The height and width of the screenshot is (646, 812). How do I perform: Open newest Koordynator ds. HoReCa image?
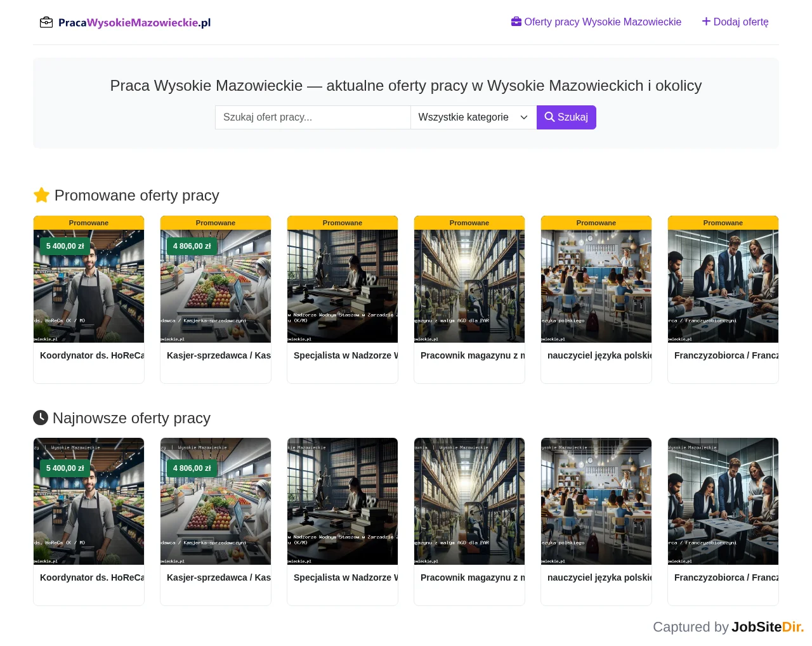(x=89, y=501)
